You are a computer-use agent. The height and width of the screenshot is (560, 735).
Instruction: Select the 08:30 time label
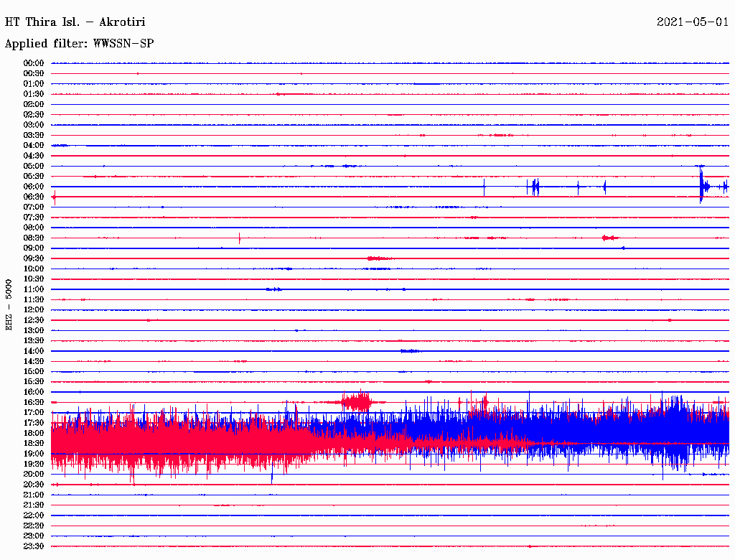tap(34, 238)
